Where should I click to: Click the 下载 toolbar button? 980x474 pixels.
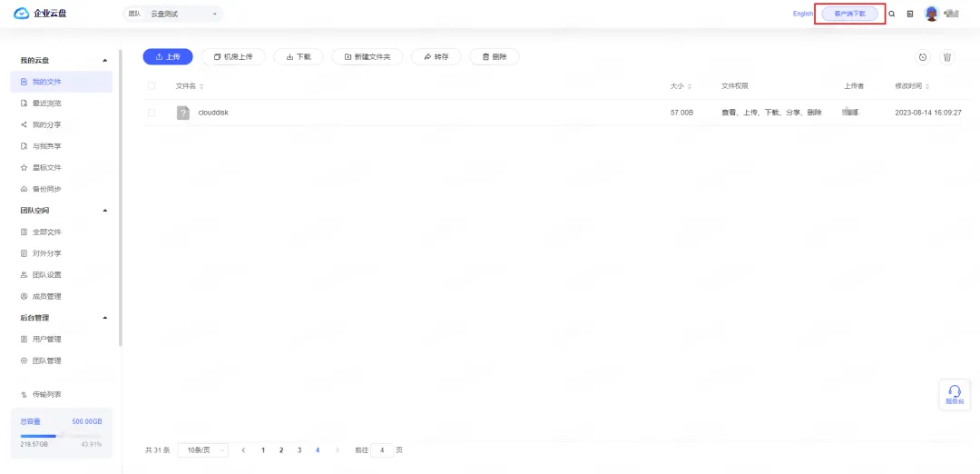coord(299,56)
